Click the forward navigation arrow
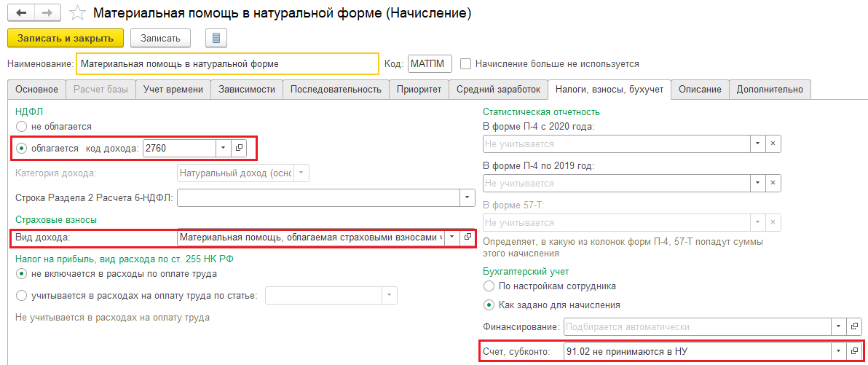 tap(47, 13)
